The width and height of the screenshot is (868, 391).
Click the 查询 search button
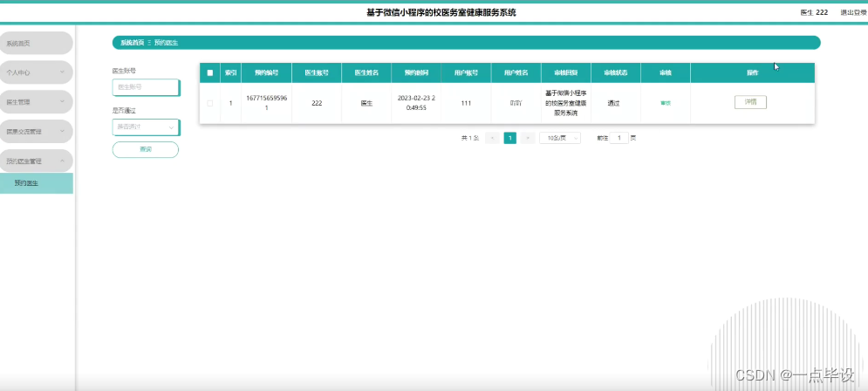coord(146,149)
